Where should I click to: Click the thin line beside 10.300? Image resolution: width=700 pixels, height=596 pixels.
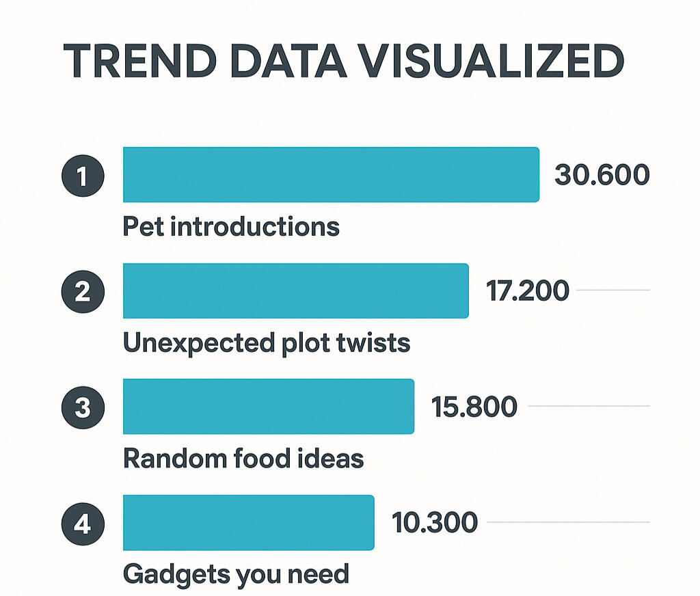tap(567, 523)
